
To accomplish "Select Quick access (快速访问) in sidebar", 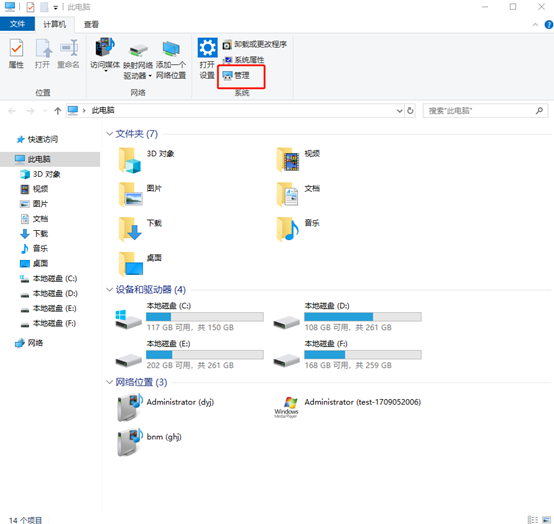I will pyautogui.click(x=37, y=140).
